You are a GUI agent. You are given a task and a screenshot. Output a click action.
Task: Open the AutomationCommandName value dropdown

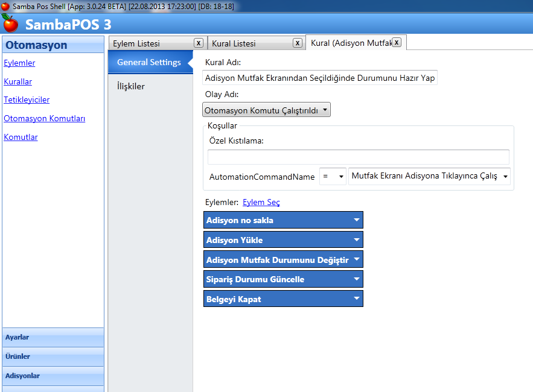coord(430,177)
